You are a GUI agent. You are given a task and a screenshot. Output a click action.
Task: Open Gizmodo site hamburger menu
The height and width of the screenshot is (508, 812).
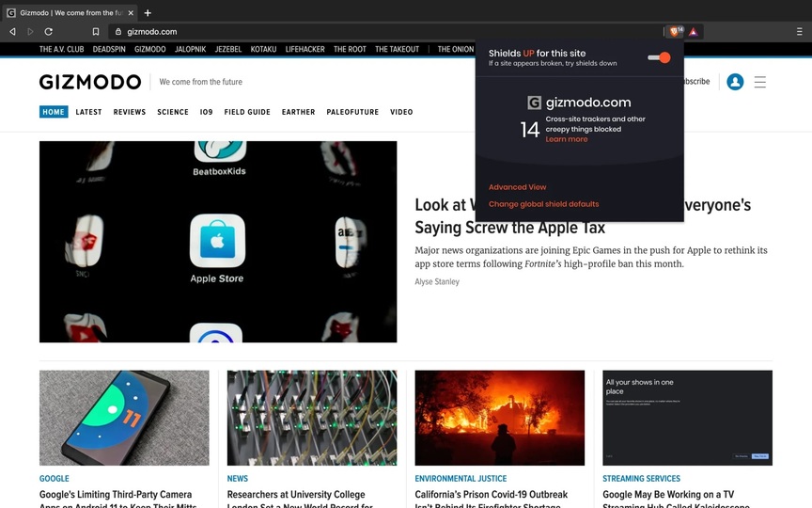[x=759, y=82]
